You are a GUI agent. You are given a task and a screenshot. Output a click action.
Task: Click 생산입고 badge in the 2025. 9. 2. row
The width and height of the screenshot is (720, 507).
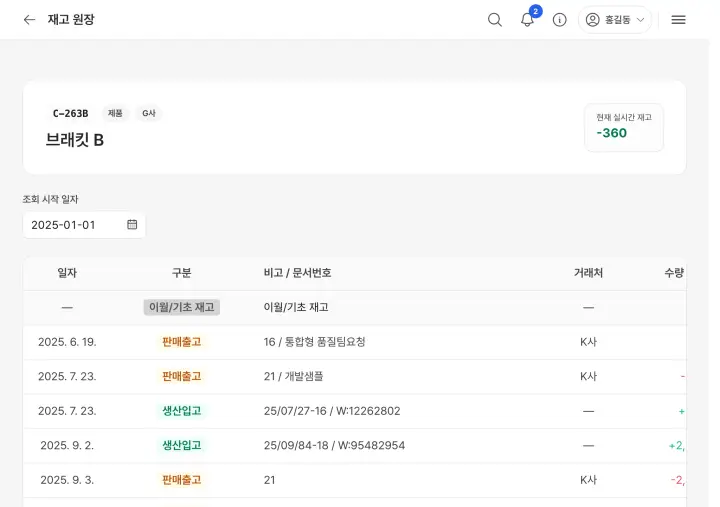tap(181, 445)
